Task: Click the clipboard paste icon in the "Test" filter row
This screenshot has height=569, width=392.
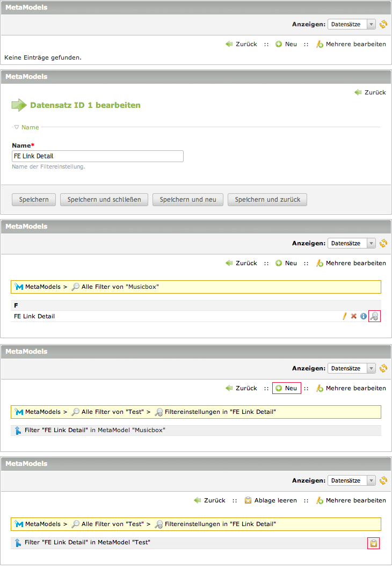Action: pos(374,543)
